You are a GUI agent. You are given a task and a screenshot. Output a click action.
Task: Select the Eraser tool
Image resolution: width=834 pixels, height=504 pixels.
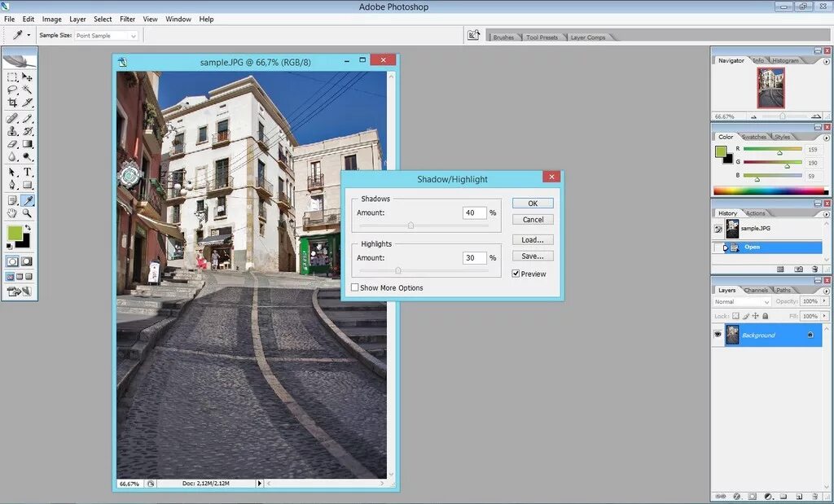coord(12,143)
